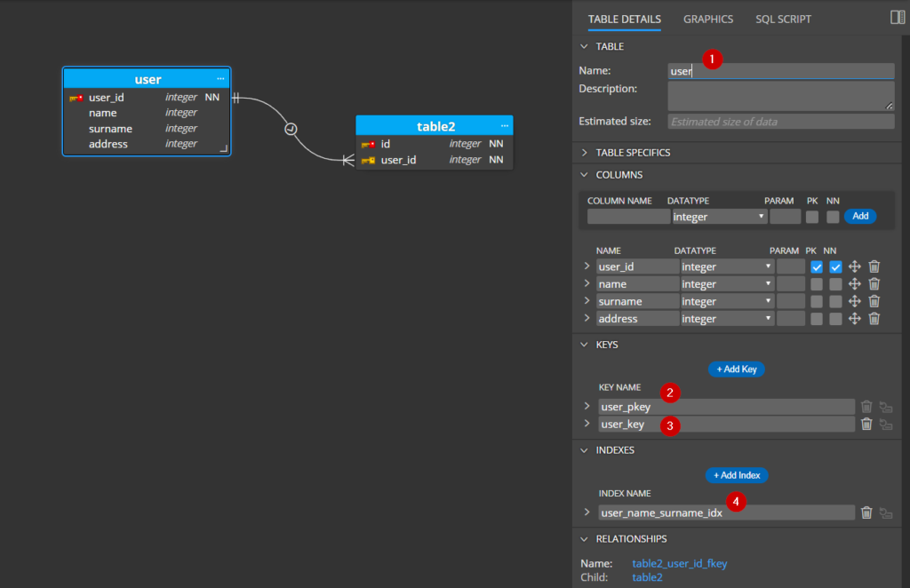Image resolution: width=910 pixels, height=588 pixels.
Task: Uncheck NN for user_id column
Action: (835, 267)
